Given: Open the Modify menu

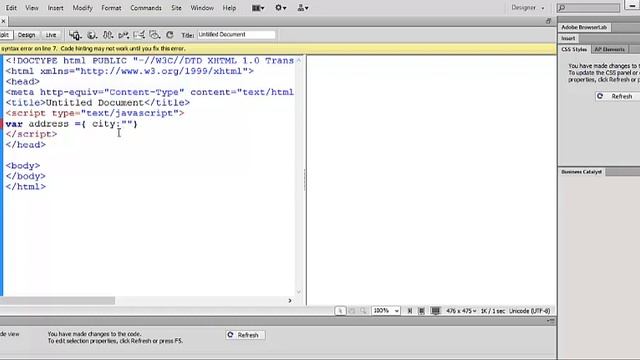Looking at the screenshot, I should tap(82, 8).
